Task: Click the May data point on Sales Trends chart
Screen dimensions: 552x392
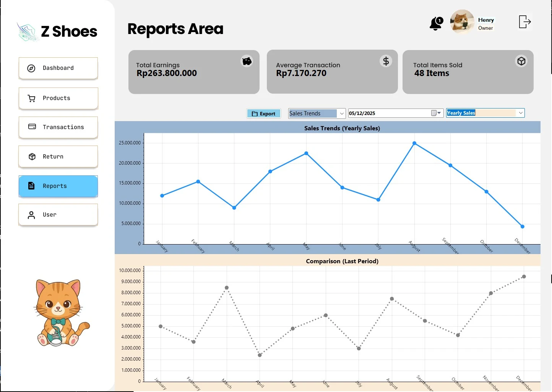Action: tap(306, 153)
